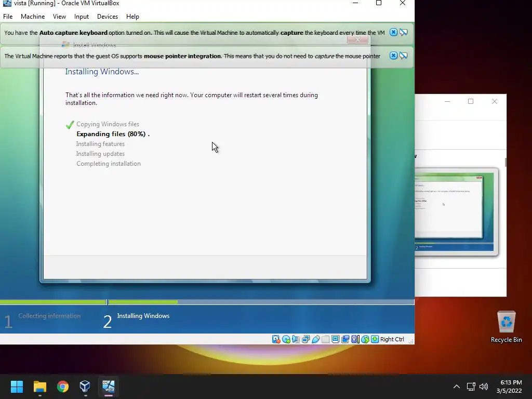Open the Devices menu
Image resolution: width=532 pixels, height=399 pixels.
(108, 17)
